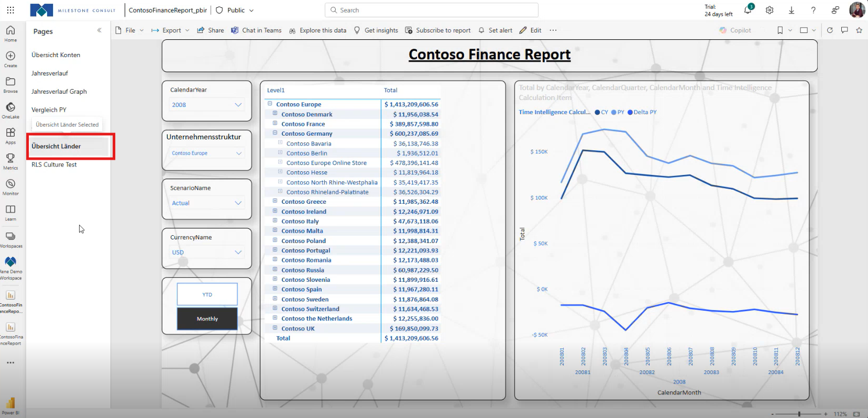Viewport: 868px width, 418px height.
Task: Open Workspaces in left navigation
Action: pos(10,240)
